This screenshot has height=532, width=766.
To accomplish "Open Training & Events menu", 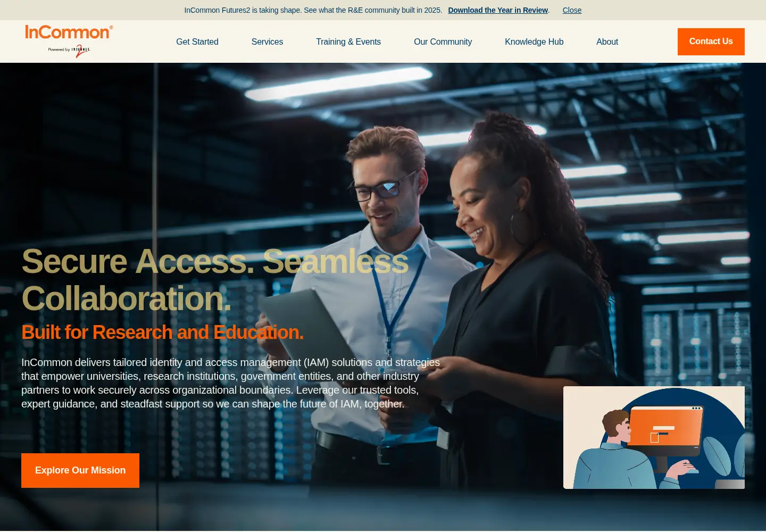I will 348,42.
